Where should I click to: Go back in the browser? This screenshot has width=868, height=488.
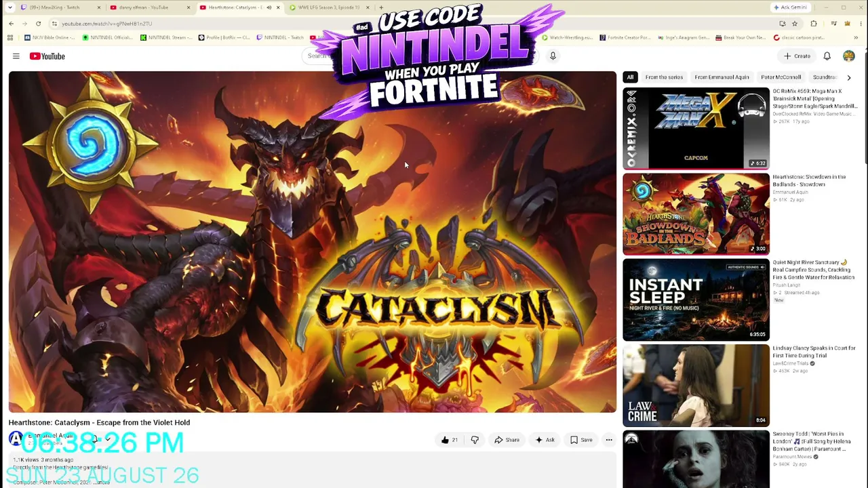click(11, 24)
